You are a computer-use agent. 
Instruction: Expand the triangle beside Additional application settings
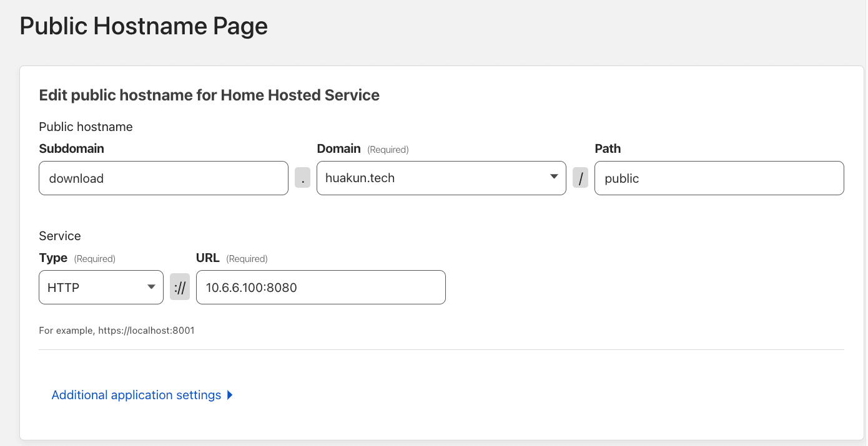pyautogui.click(x=230, y=395)
